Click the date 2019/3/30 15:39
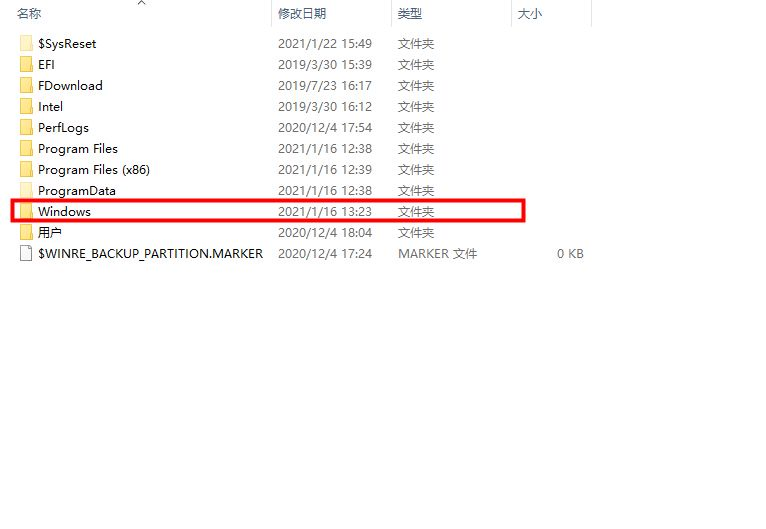 pos(325,64)
